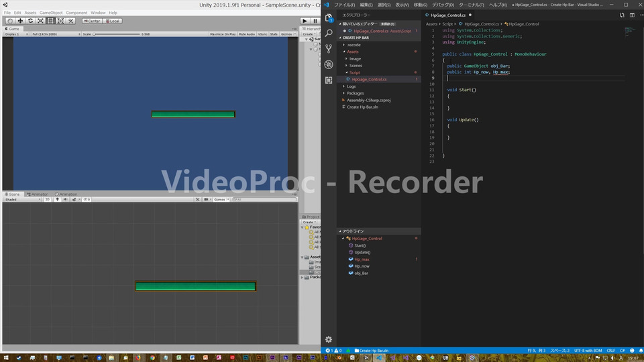Screen dimensions: 644x362
Task: Adjust the Game view Scale slider
Action: point(117,34)
